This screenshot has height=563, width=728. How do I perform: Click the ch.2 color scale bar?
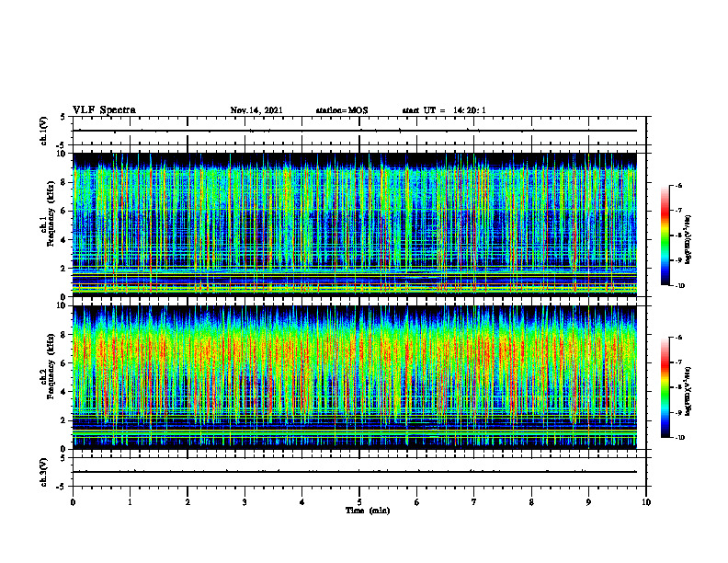point(665,387)
